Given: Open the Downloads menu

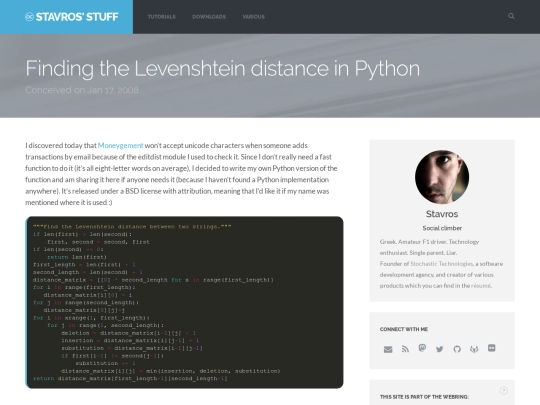Looking at the screenshot, I should point(209,17).
